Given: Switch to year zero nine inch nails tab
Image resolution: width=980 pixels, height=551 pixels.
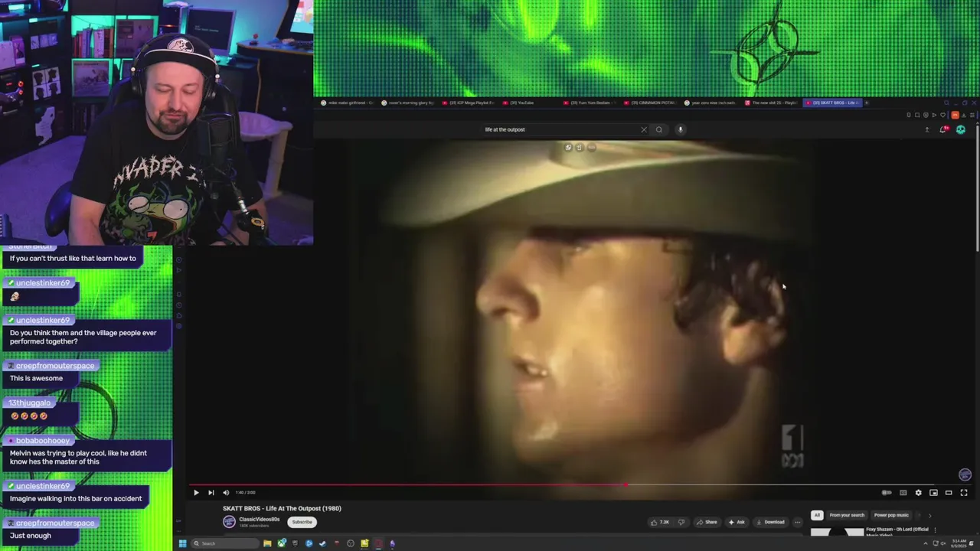Looking at the screenshot, I should point(710,103).
